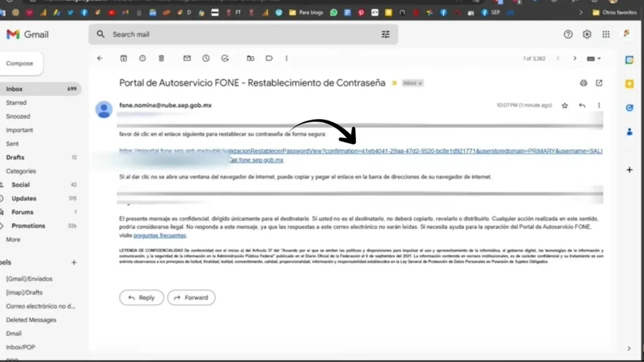Open preguntas frecuentes link

click(x=160, y=235)
